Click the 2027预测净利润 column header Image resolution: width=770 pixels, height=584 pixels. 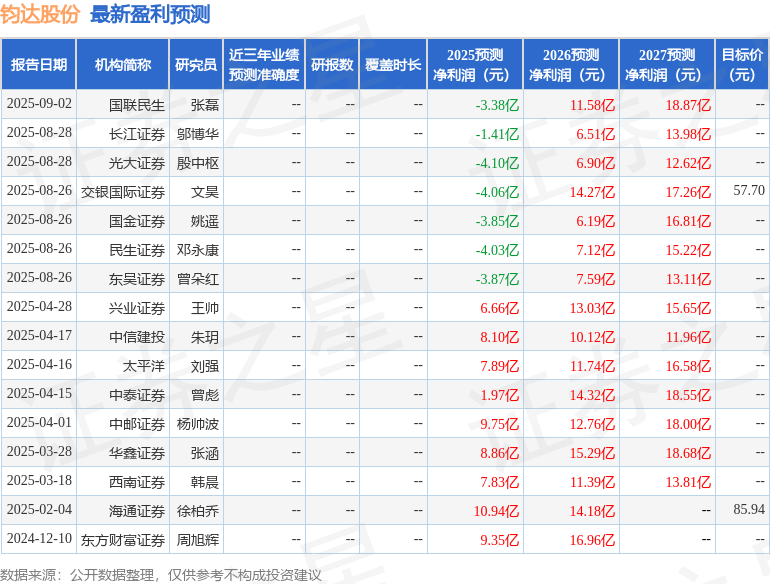click(x=667, y=64)
